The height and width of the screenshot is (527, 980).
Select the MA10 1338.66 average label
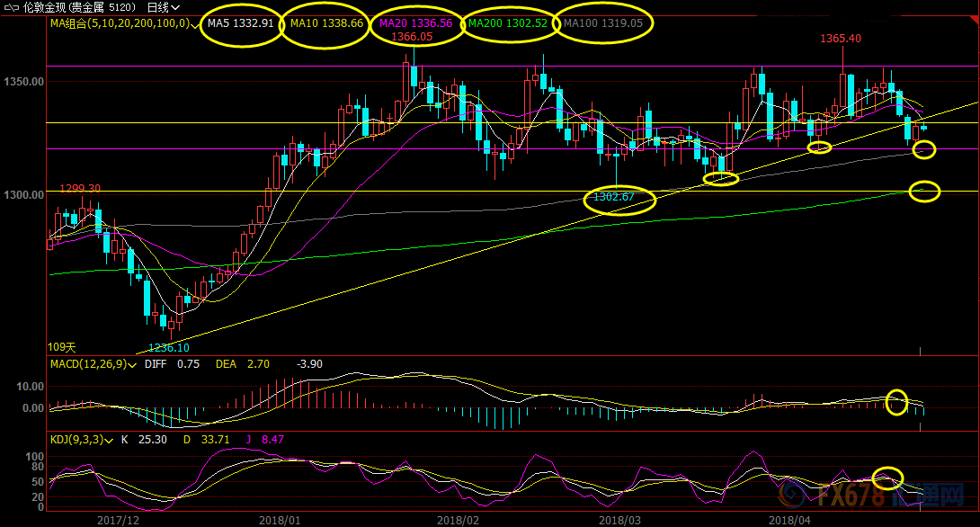pyautogui.click(x=326, y=23)
